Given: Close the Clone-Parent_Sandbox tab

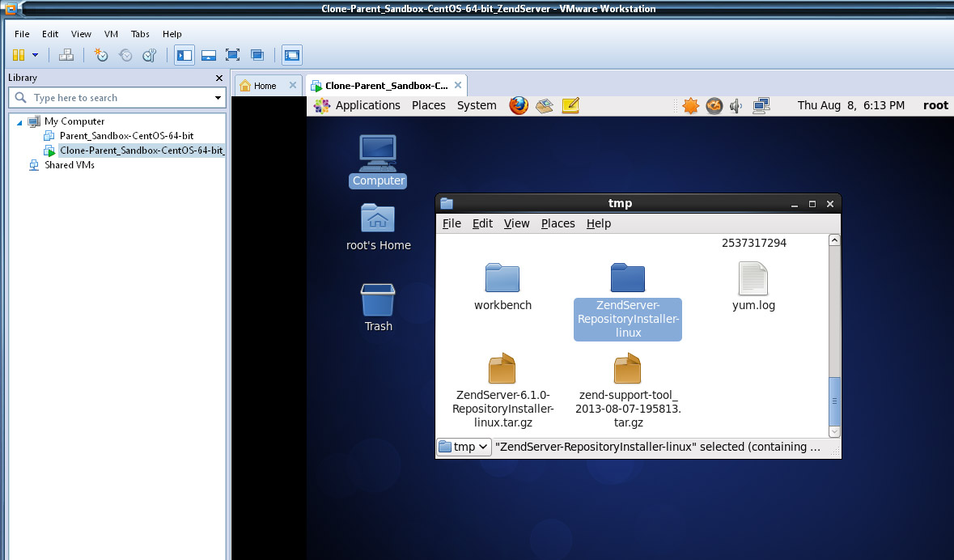Looking at the screenshot, I should click(457, 85).
